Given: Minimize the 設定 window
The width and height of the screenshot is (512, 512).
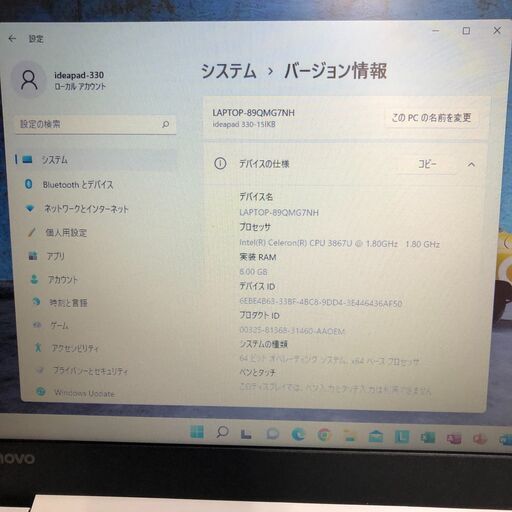Looking at the screenshot, I should click(x=436, y=31).
